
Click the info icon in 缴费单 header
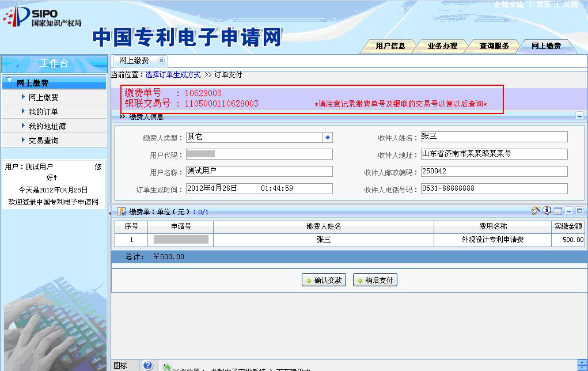[547, 211]
